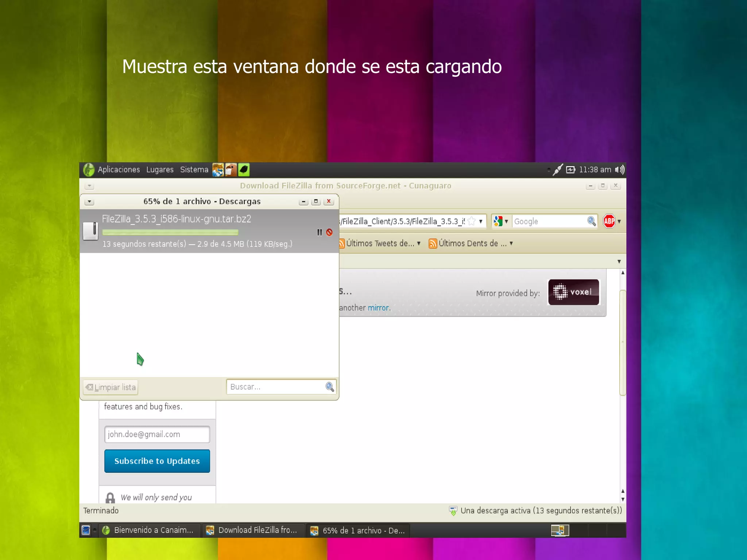747x560 pixels.
Task: Click the bookmark star in URL bar
Action: (x=472, y=221)
